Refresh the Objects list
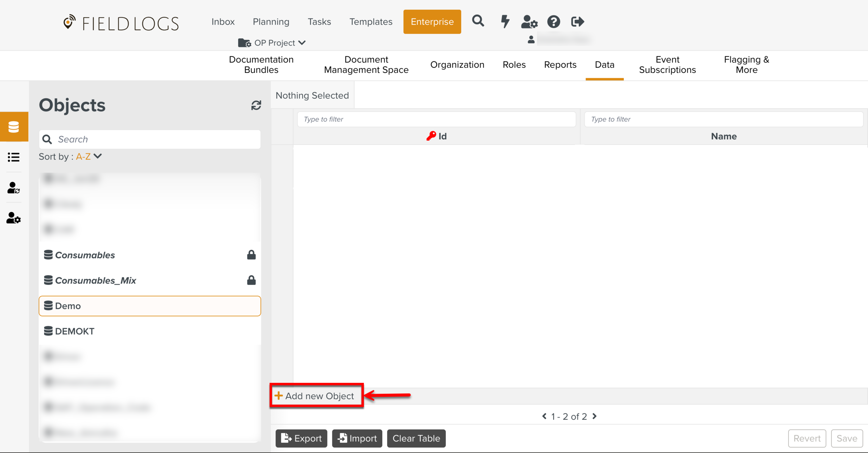Viewport: 868px width, 453px height. (256, 105)
